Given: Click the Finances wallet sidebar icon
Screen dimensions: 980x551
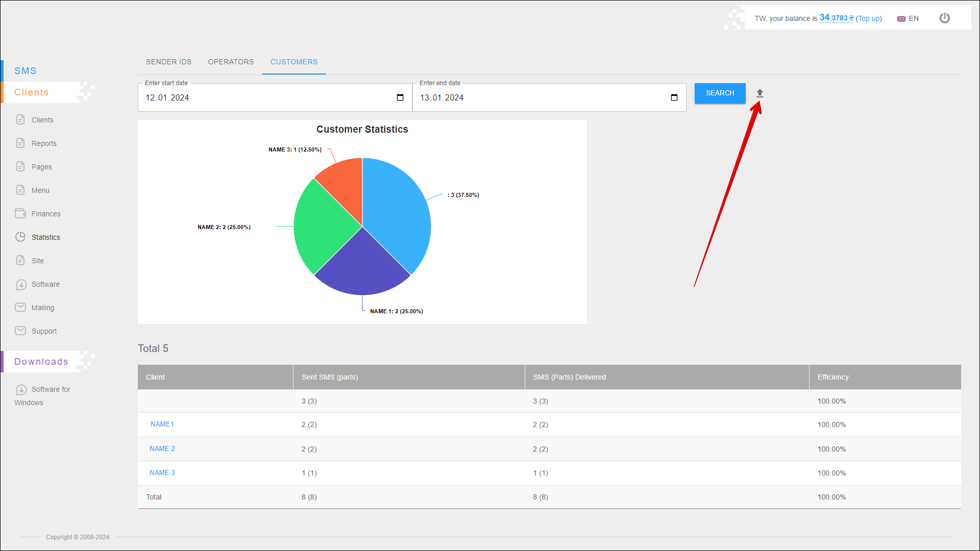Looking at the screenshot, I should tap(20, 213).
